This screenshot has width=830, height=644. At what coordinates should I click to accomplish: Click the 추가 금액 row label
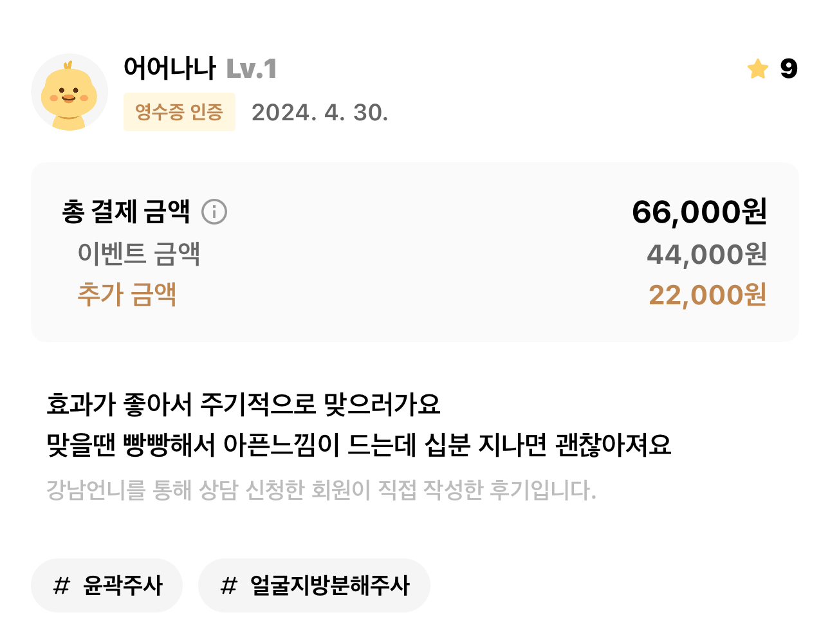[127, 295]
